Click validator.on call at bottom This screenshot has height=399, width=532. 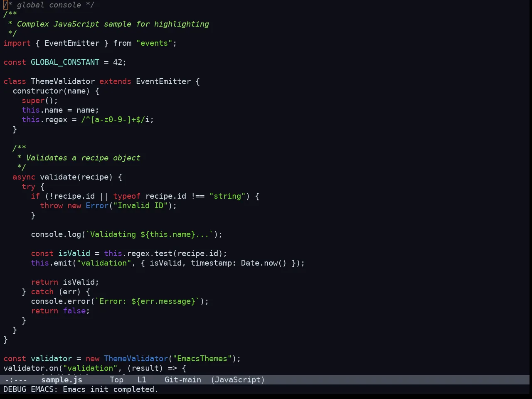pos(31,368)
